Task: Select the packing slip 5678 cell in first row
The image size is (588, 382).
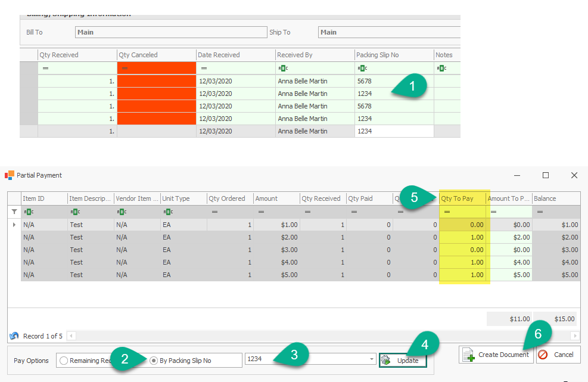Action: click(x=393, y=80)
